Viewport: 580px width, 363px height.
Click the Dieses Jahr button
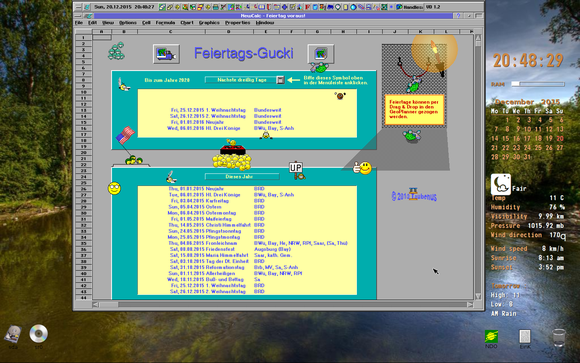(x=242, y=177)
